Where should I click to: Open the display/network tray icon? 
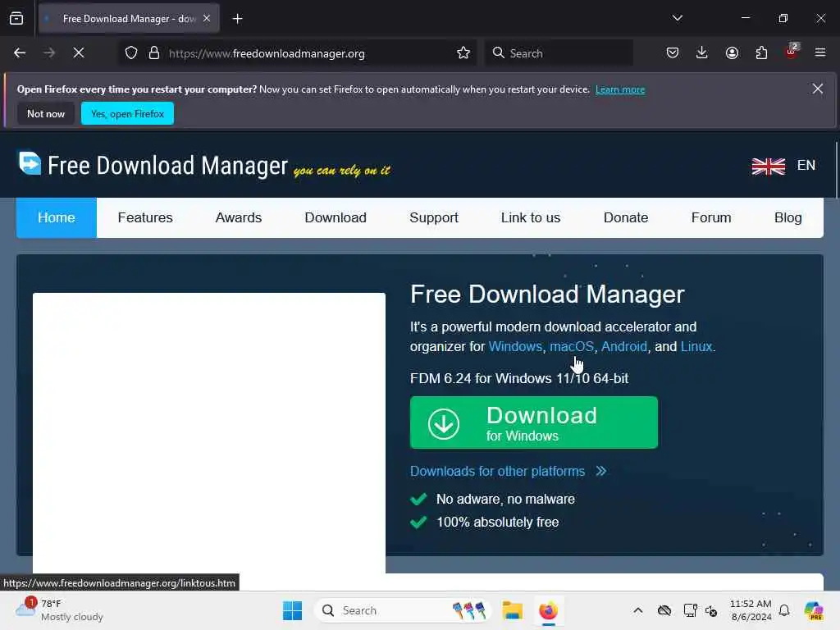(x=691, y=610)
